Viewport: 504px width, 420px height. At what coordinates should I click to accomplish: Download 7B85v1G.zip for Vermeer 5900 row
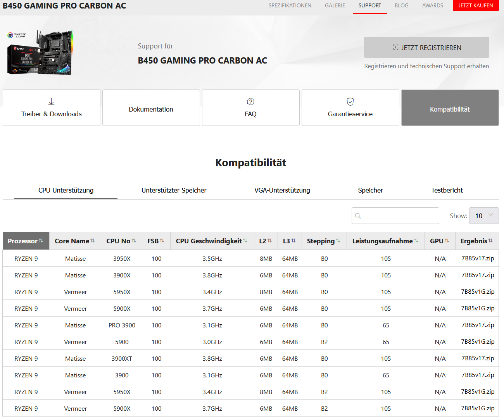point(478,342)
